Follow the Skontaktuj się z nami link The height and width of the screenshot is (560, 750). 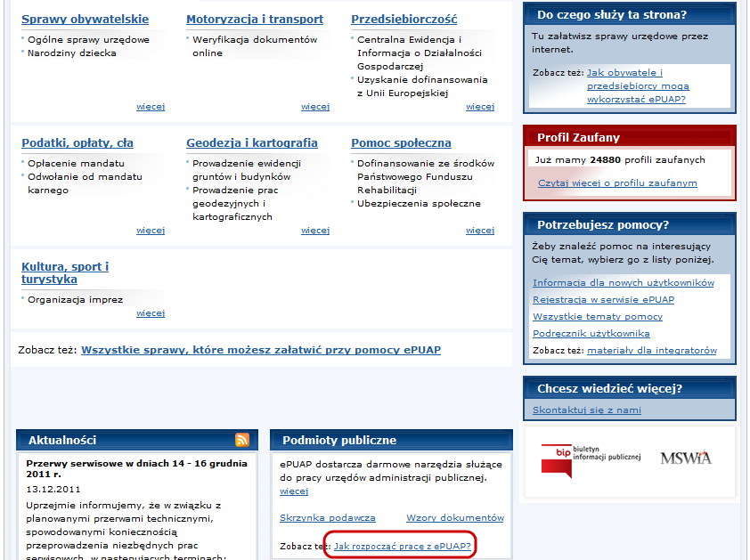[587, 410]
